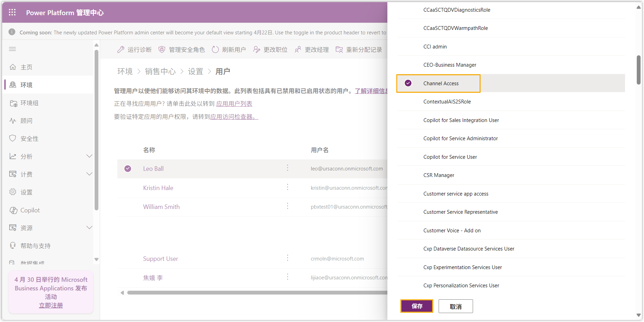Click the Change position icon in toolbar
Viewport: 644px width, 322px height.
coord(256,49)
